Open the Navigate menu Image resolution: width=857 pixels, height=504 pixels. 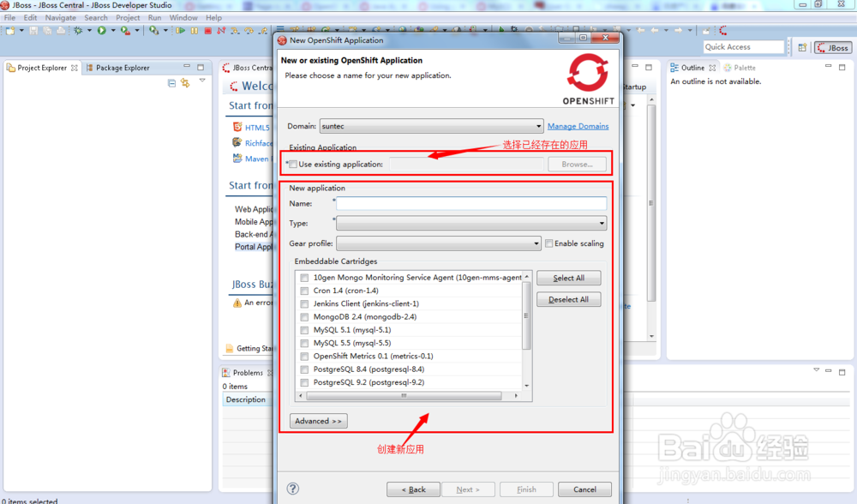click(x=61, y=17)
